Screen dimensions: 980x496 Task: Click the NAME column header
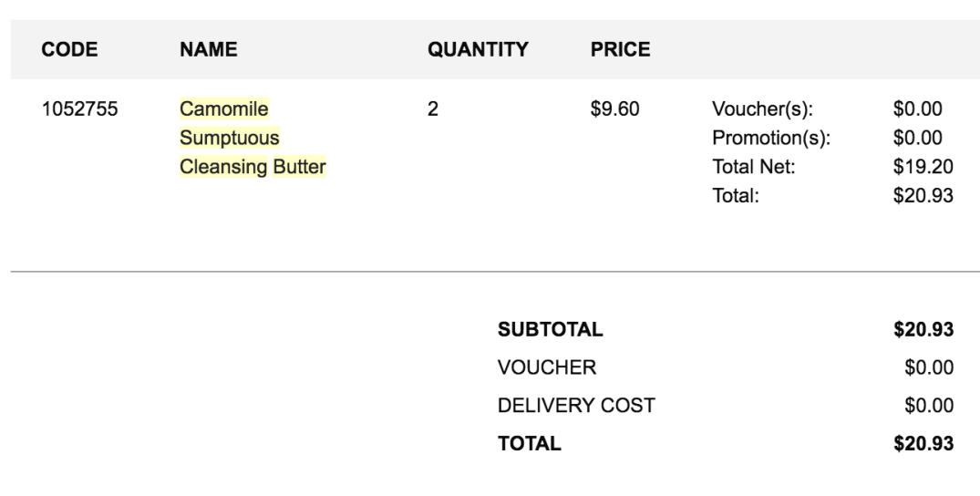coord(208,50)
